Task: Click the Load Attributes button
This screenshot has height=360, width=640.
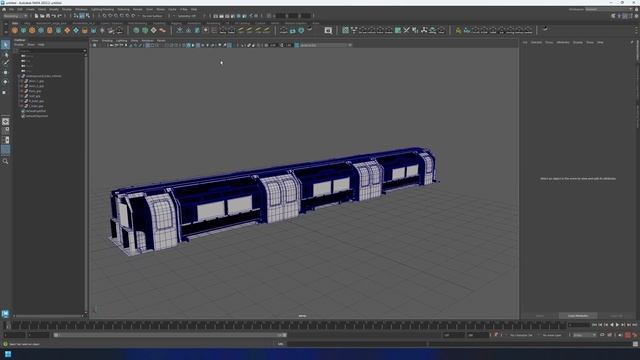Action: coord(578,316)
